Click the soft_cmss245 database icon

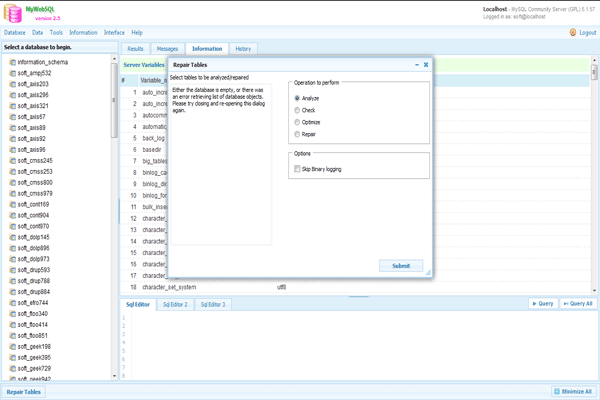click(x=13, y=160)
